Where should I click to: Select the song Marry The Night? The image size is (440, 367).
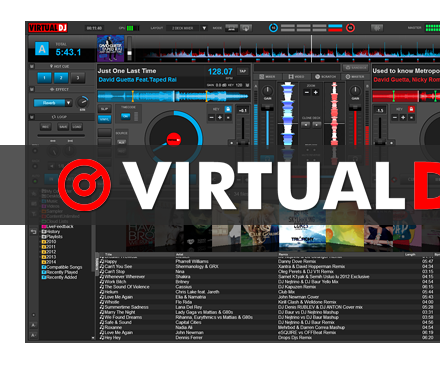(267, 312)
